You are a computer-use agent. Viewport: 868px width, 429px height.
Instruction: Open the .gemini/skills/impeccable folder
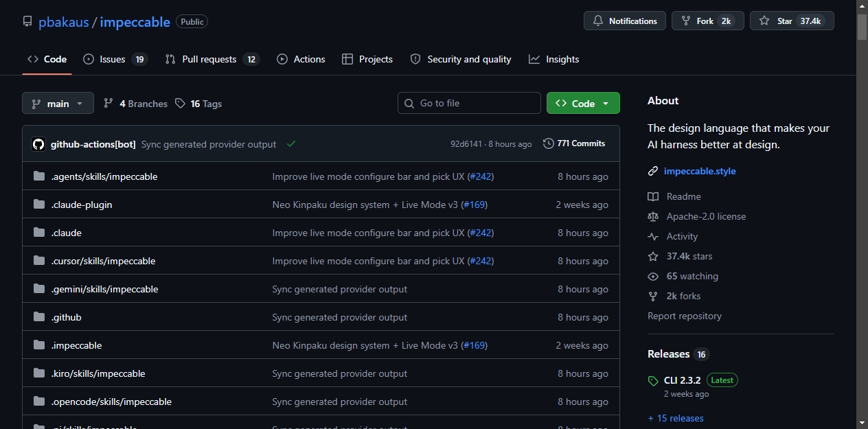pyautogui.click(x=105, y=289)
